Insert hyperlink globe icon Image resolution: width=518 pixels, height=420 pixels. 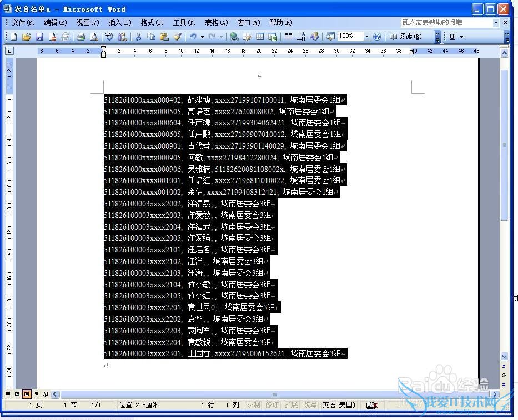234,37
